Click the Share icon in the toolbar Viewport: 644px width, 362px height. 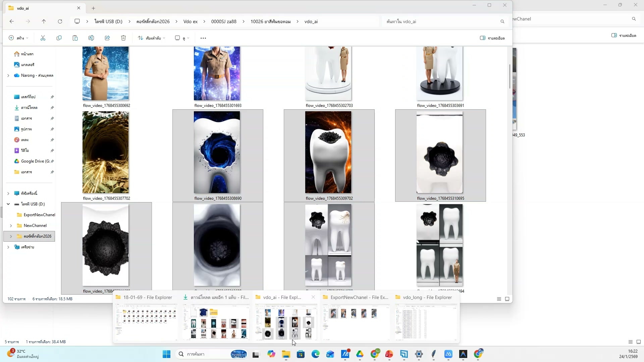pyautogui.click(x=107, y=38)
